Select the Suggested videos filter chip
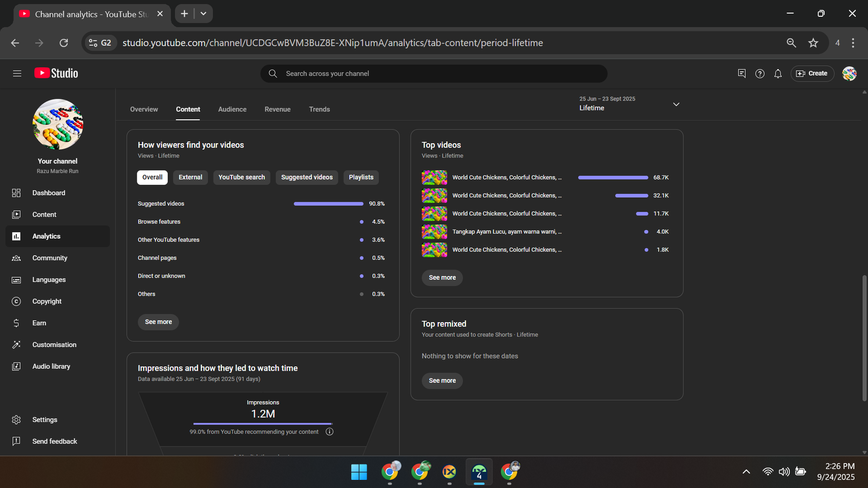Screen dimensions: 868x488 pyautogui.click(x=307, y=177)
